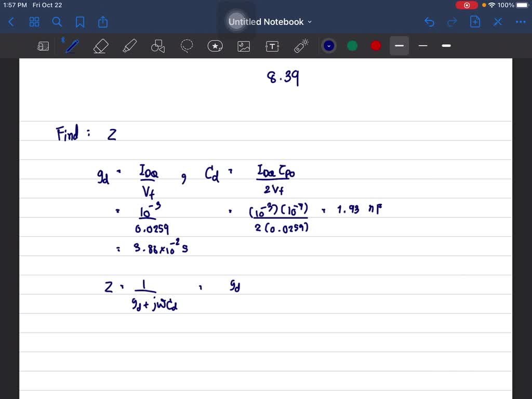Select the Image insert tool

click(244, 46)
